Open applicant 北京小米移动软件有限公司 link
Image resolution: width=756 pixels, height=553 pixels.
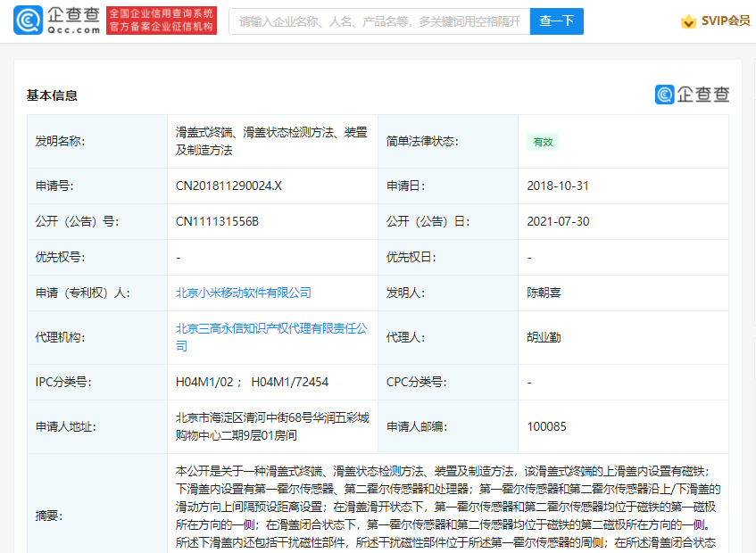(x=244, y=293)
